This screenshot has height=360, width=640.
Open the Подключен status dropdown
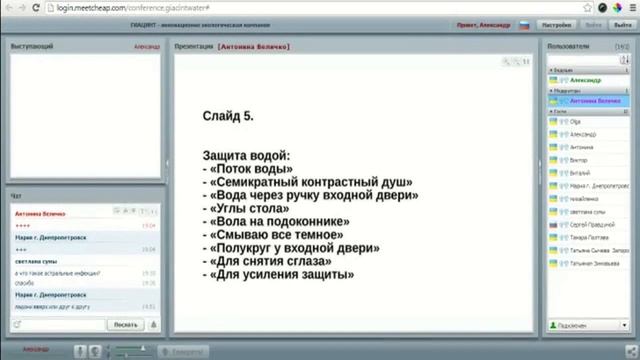624,325
